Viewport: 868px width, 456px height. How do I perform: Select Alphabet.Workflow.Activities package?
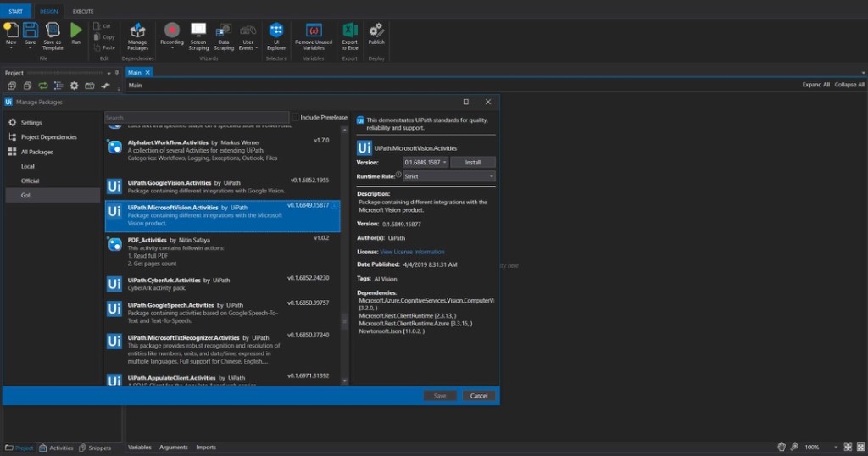coord(222,151)
